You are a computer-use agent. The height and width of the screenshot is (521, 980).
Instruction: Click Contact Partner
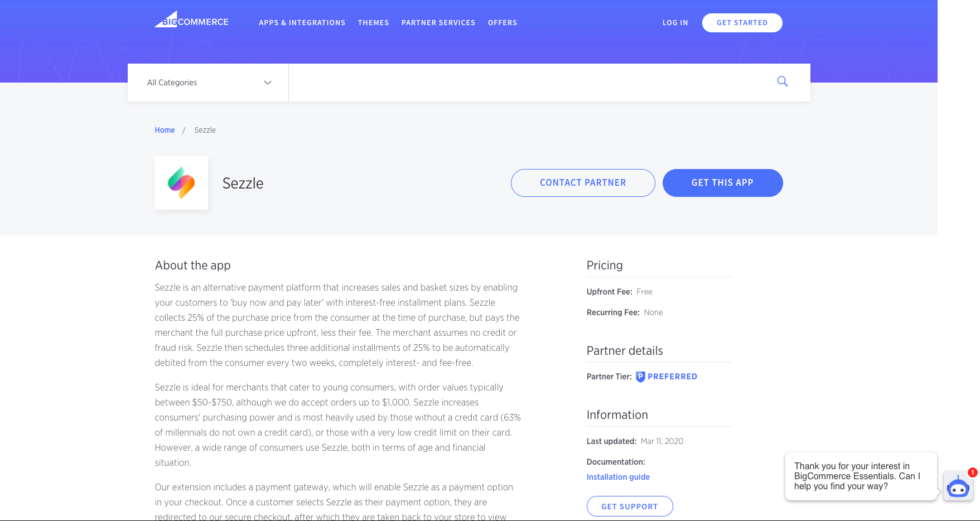tap(582, 182)
